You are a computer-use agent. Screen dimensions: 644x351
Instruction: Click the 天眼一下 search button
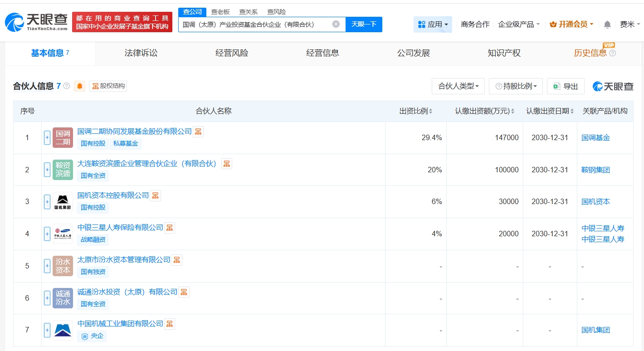click(364, 24)
